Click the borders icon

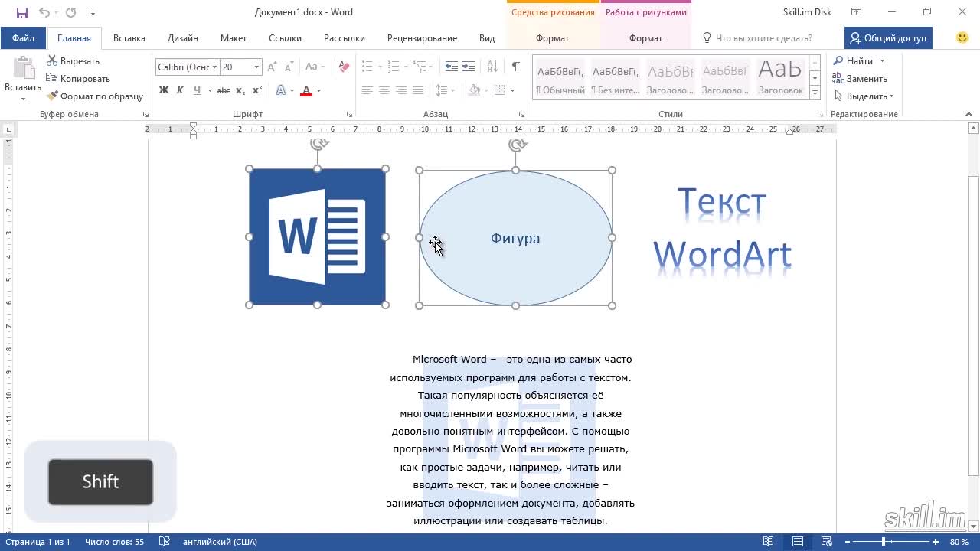(500, 90)
